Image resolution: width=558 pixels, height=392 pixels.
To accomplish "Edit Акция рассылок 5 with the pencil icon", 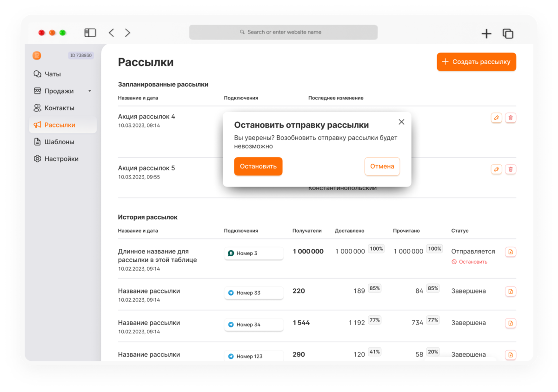I will pos(496,169).
